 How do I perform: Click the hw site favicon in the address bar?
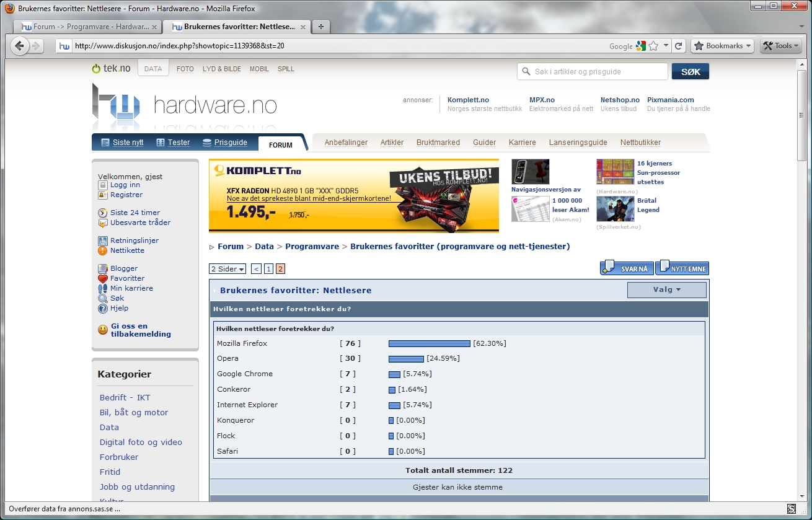(x=64, y=46)
